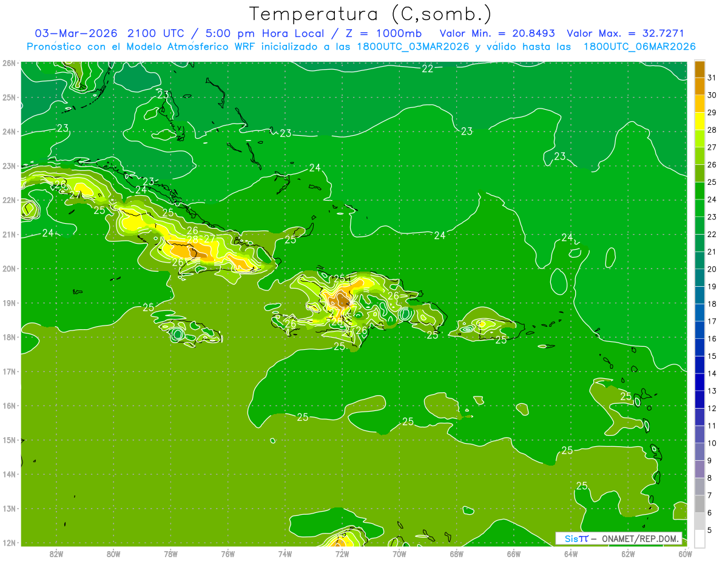The height and width of the screenshot is (562, 728).
Task: Click the 26N latitude axis label
Action: coord(9,63)
